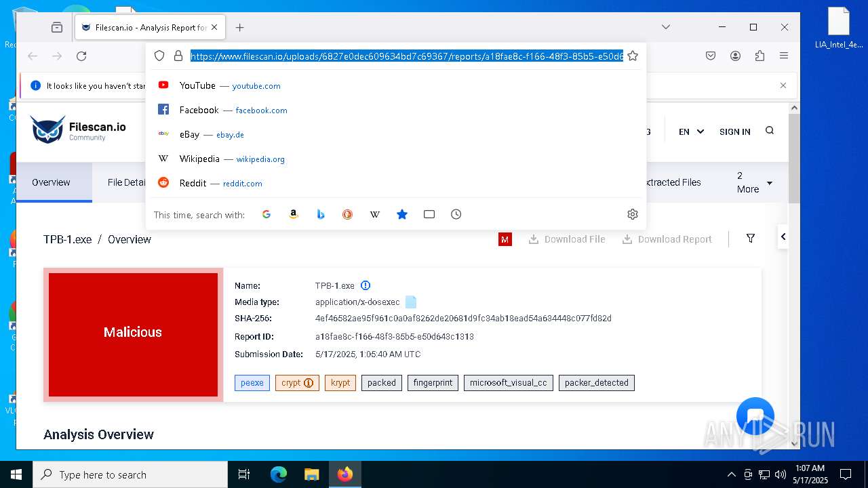Click Download Report button
868x488 pixels.
pos(667,239)
